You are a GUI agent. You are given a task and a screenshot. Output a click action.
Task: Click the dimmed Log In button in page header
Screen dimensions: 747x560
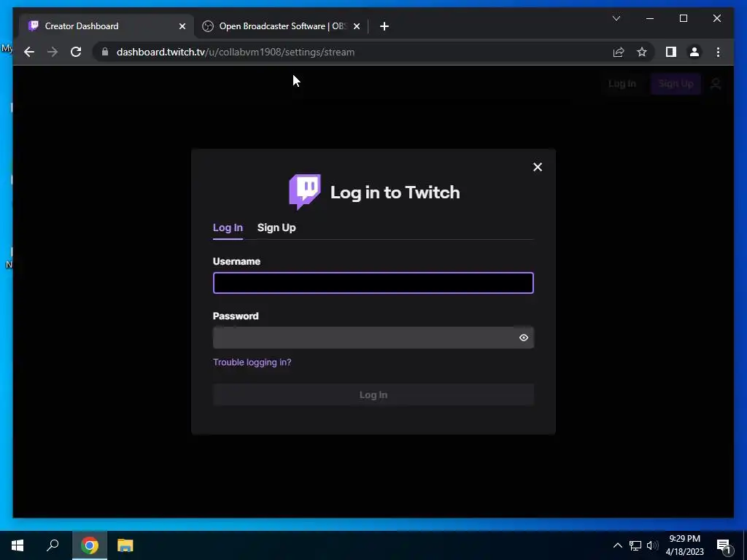point(622,84)
